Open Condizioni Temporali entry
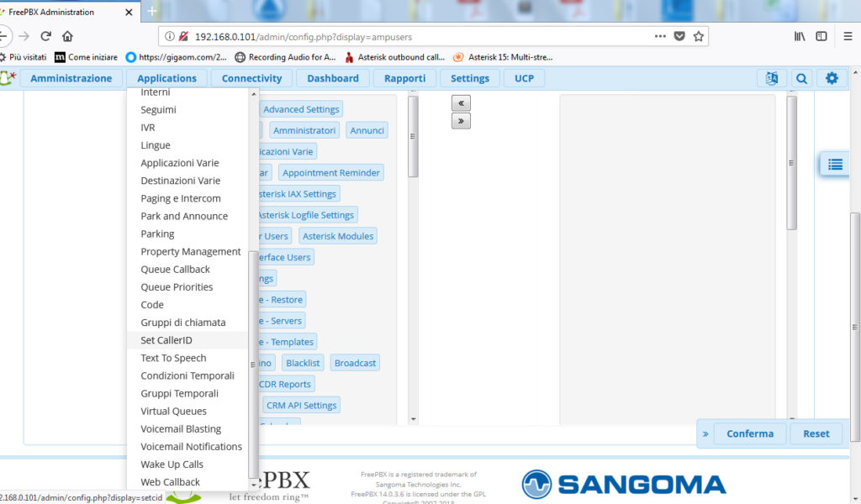 pyautogui.click(x=188, y=375)
